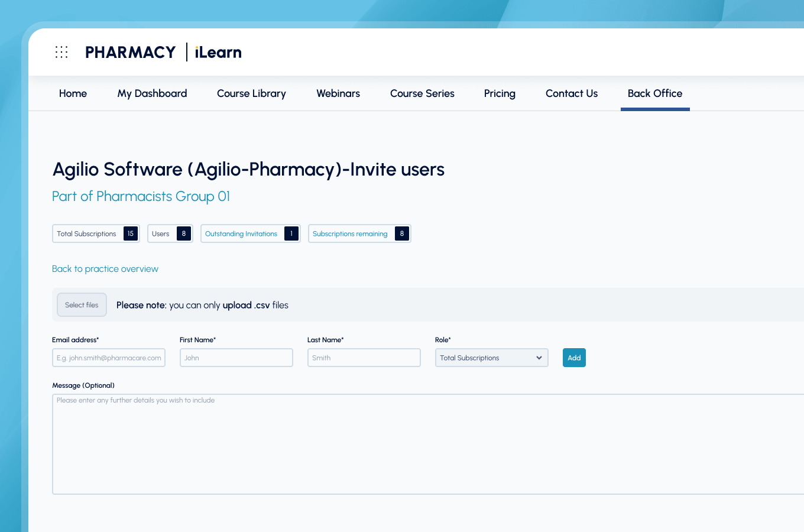Focus the First Name input field
The width and height of the screenshot is (804, 532).
(236, 358)
